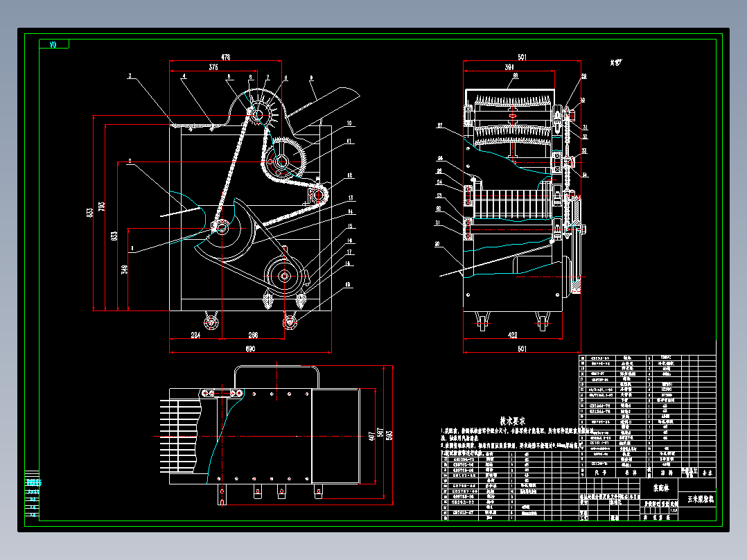Select the '690' overall width dimension
This screenshot has height=560, width=747.
(251, 349)
